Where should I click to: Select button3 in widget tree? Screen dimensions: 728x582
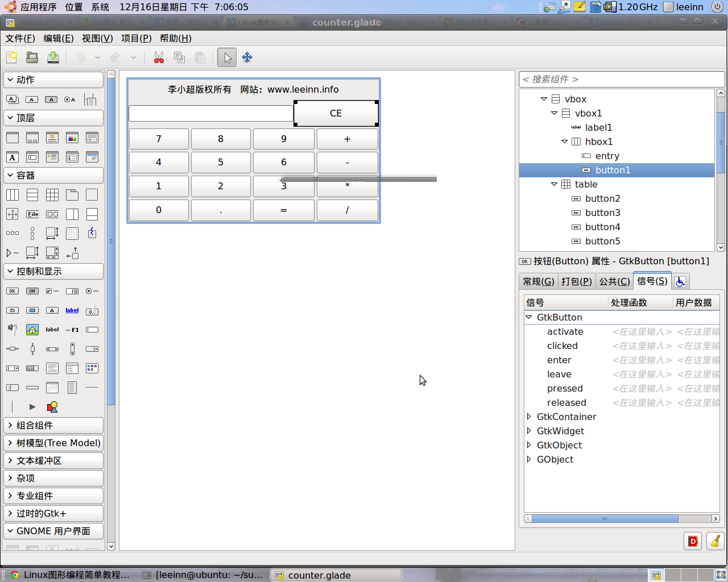tap(603, 213)
